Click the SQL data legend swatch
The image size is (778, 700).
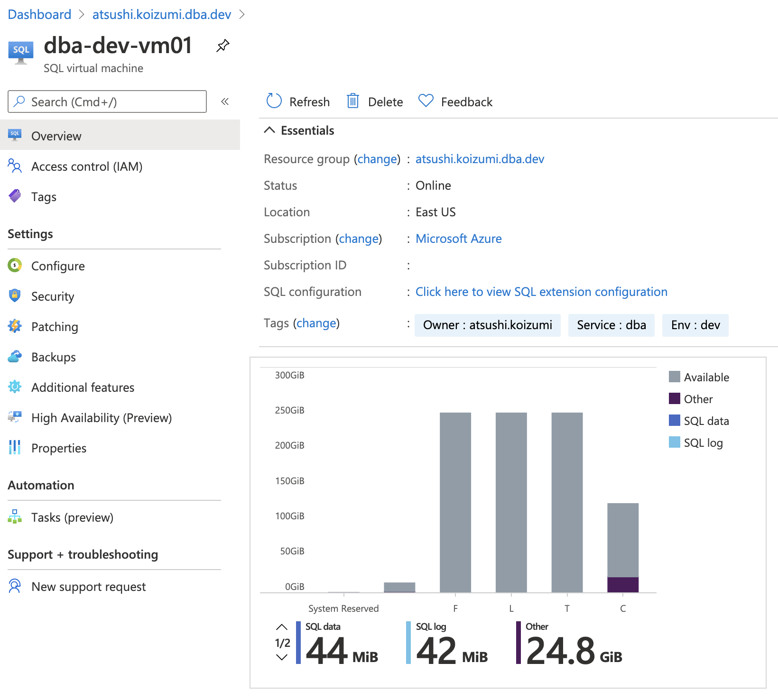tap(674, 421)
